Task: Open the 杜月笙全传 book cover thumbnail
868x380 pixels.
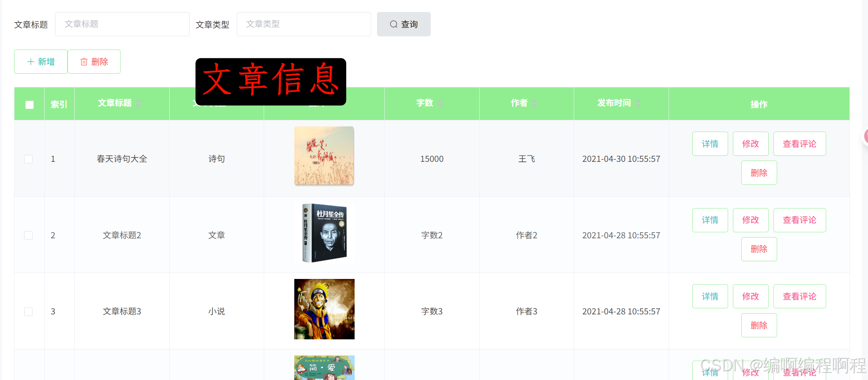Action: [x=324, y=233]
